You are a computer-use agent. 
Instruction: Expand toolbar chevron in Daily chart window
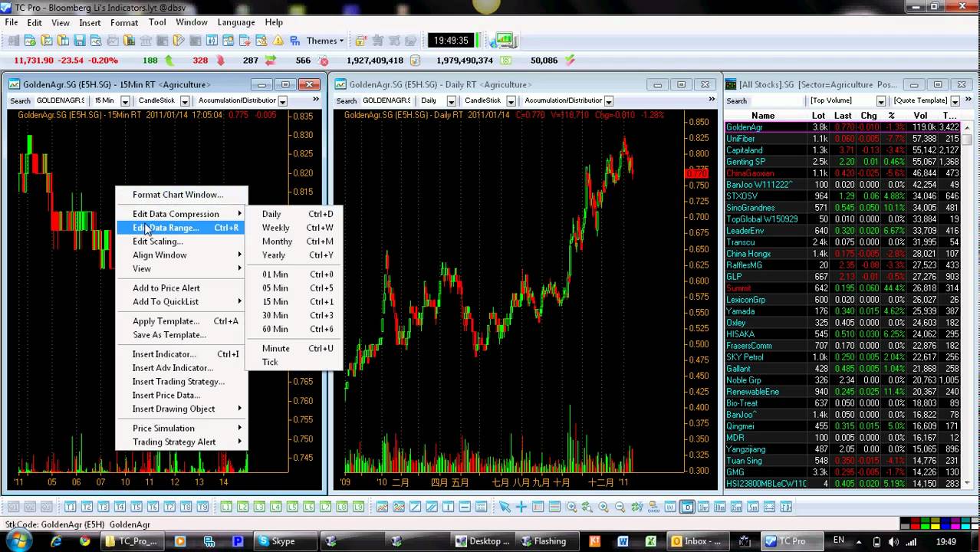[x=712, y=100]
